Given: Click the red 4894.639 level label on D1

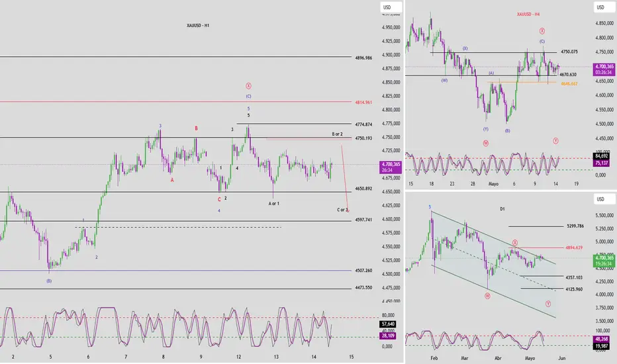Looking at the screenshot, I should (x=574, y=248).
